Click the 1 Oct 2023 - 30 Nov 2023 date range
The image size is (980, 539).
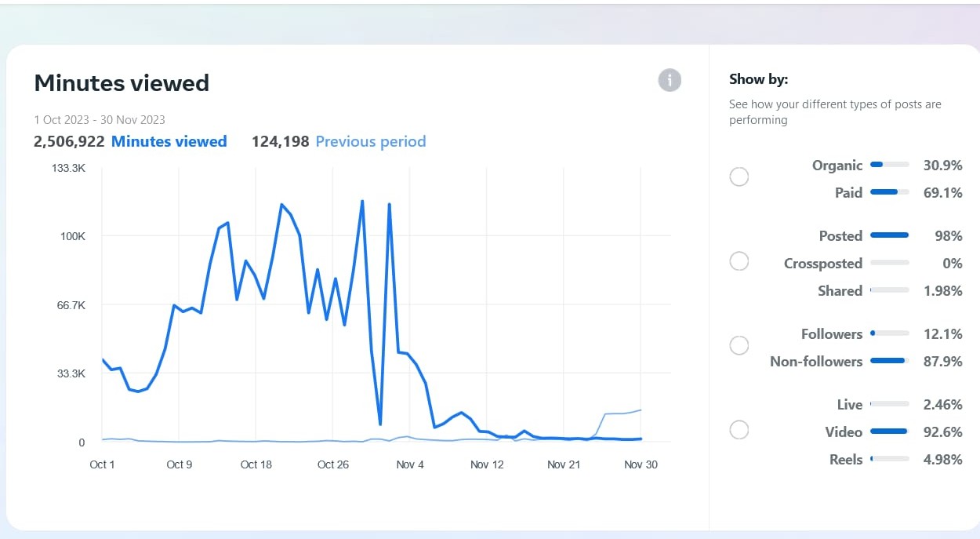100,120
